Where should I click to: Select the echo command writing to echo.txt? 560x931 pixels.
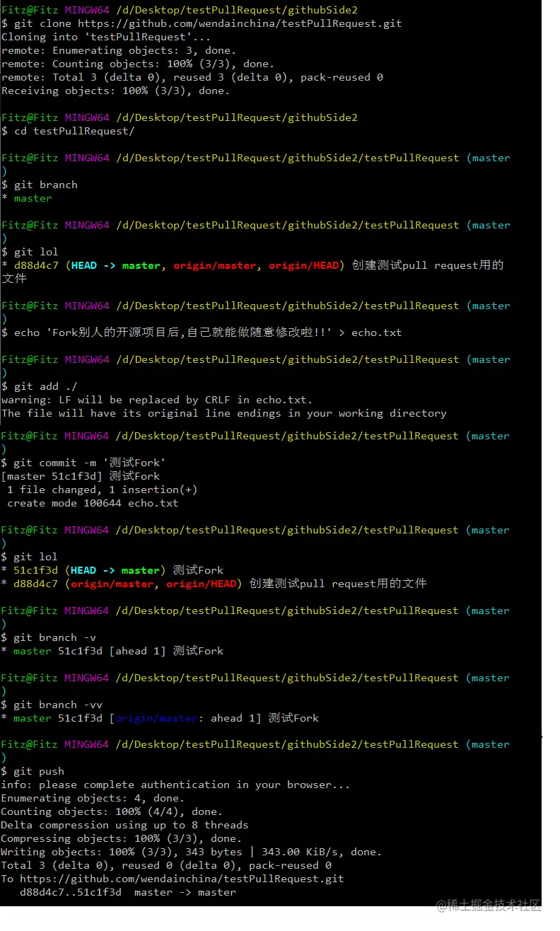(x=202, y=332)
